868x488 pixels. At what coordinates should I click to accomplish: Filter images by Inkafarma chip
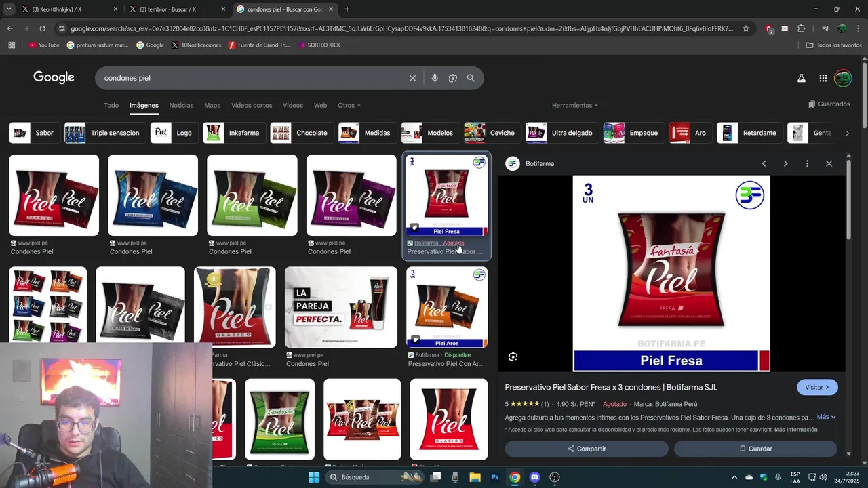[235, 133]
